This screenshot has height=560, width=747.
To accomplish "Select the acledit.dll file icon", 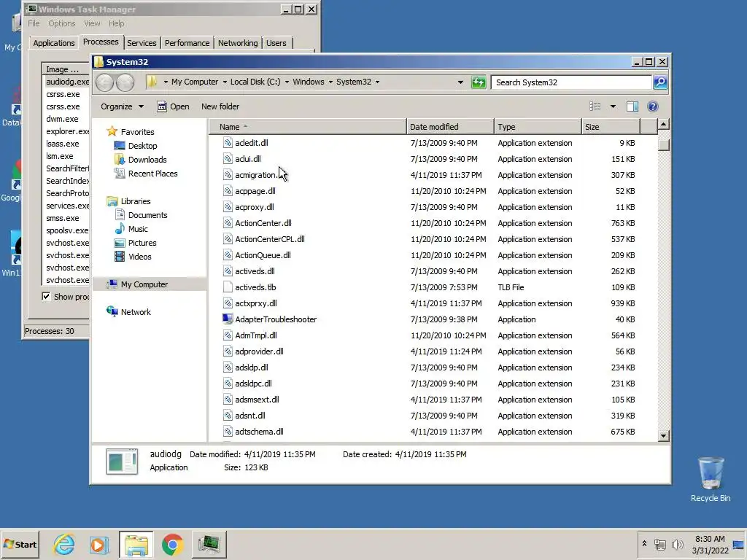I will pos(228,143).
